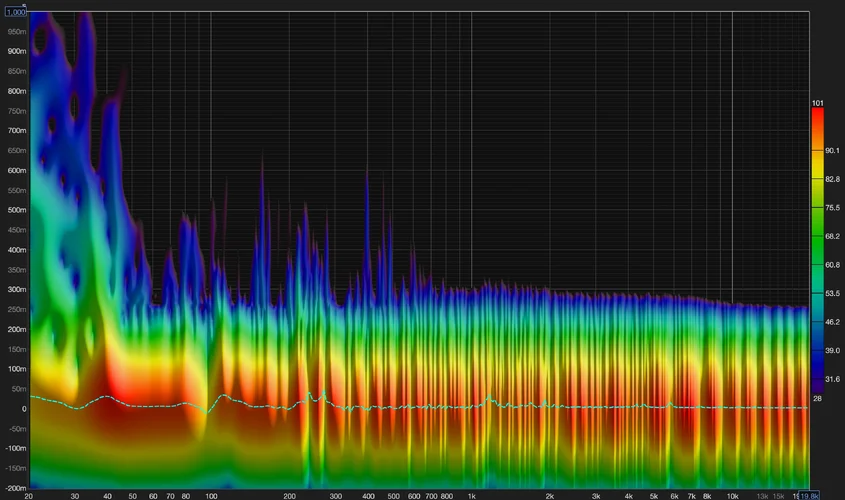845x500 pixels.
Task: Click the 20 Hz start label on frequency axis
Action: point(30,495)
